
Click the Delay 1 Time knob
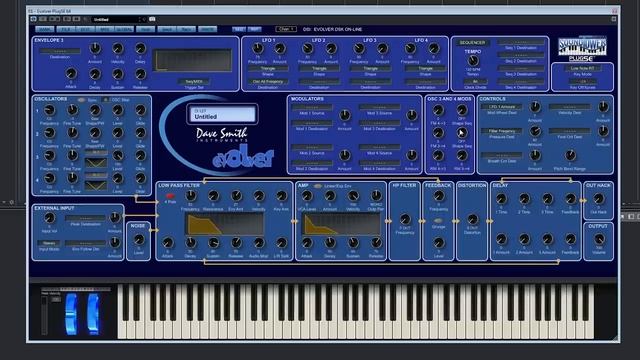point(501,199)
